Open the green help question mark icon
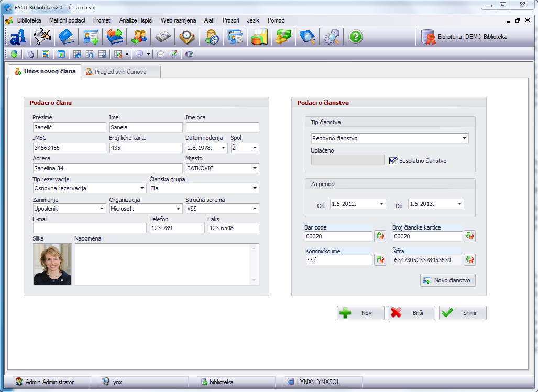Image resolution: width=538 pixels, height=392 pixels. [356, 37]
